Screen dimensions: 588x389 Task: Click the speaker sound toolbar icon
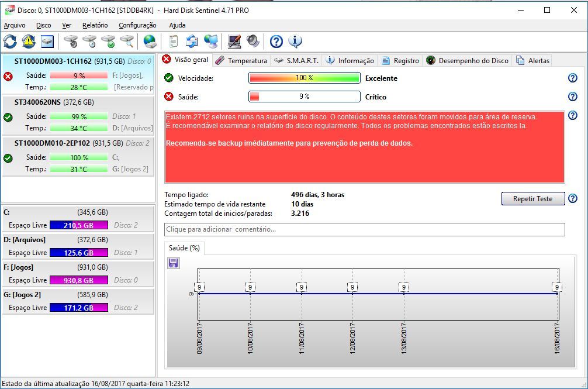pyautogui.click(x=253, y=42)
